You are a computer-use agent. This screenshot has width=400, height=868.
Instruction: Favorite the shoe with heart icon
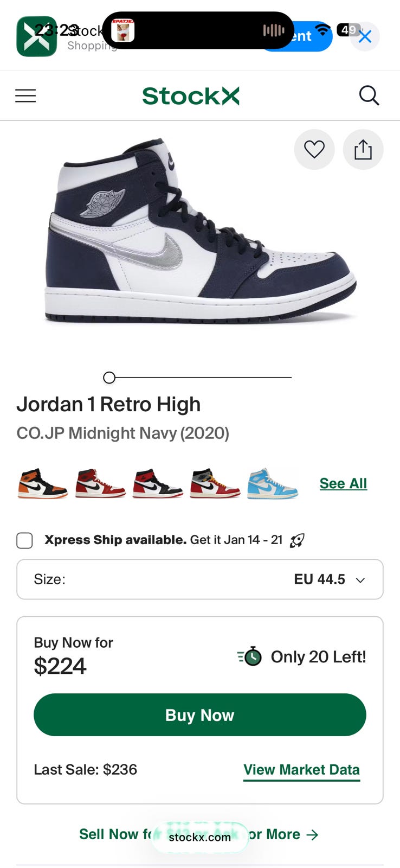coord(314,149)
